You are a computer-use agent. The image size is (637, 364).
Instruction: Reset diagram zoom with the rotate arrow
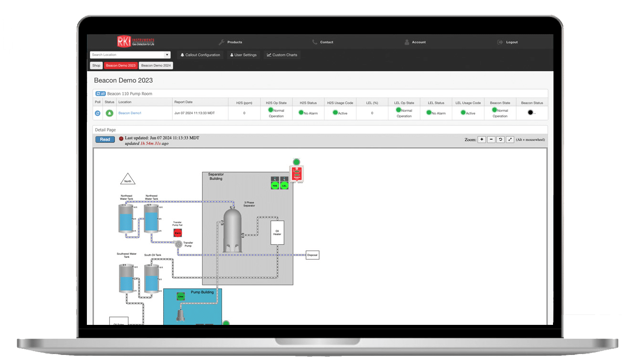[501, 139]
